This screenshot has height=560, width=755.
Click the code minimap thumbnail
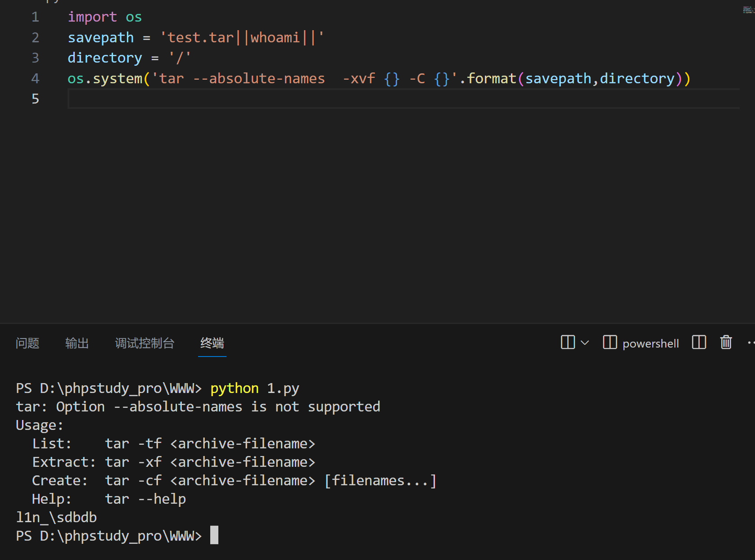pyautogui.click(x=748, y=9)
